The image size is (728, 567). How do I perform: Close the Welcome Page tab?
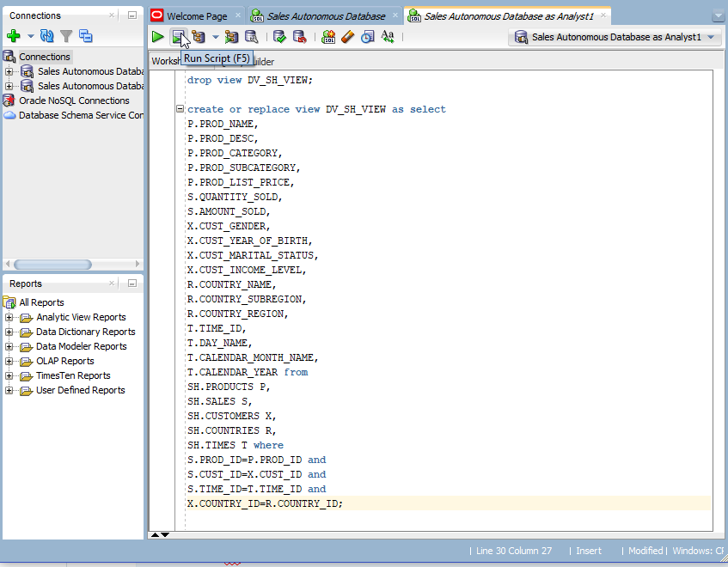tap(238, 15)
